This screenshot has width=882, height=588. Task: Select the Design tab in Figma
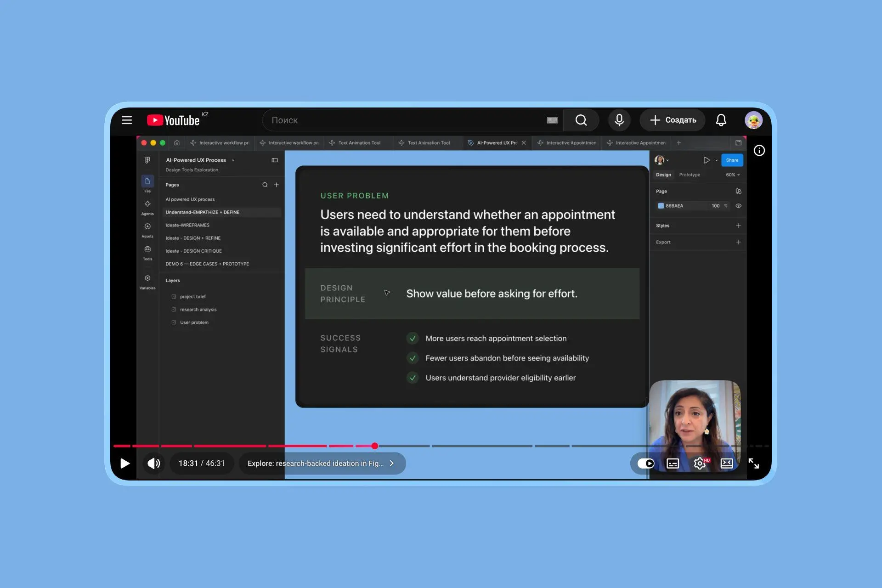point(663,175)
